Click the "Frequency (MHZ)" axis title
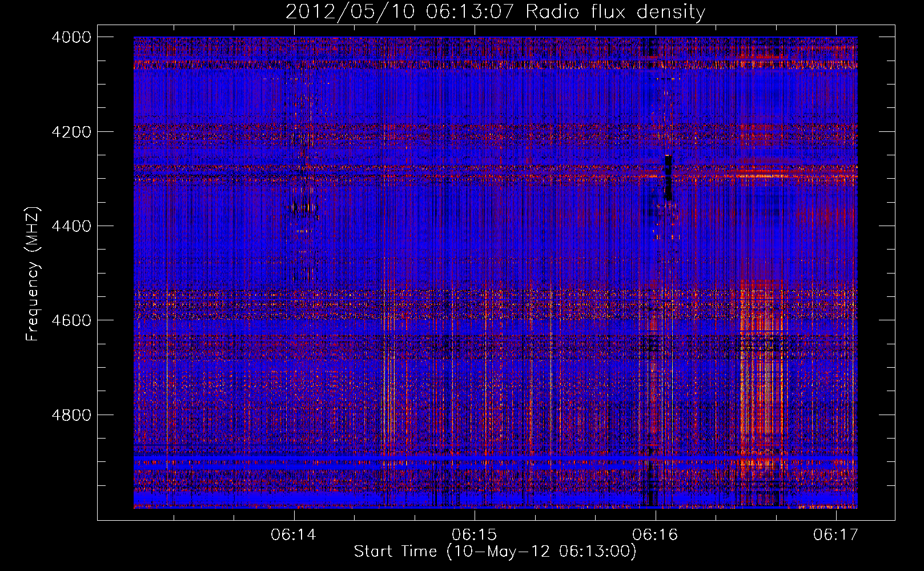 point(33,274)
